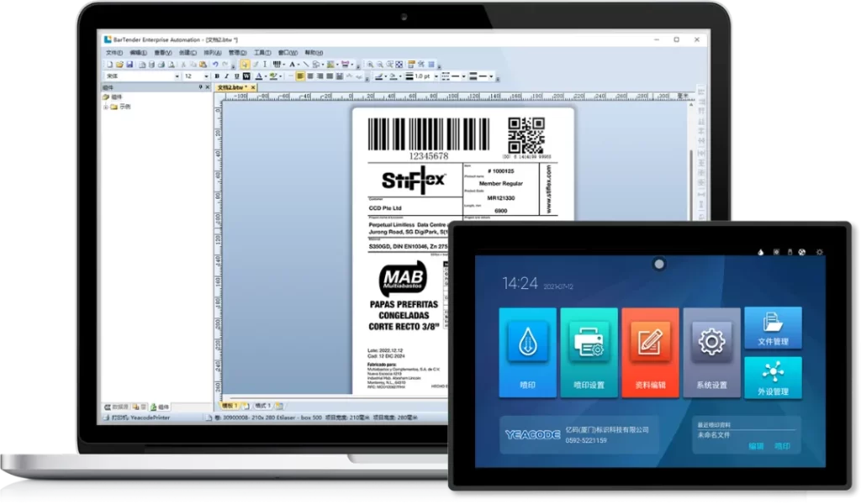Toggle Italic formatting button
861x504 pixels.
point(226,76)
